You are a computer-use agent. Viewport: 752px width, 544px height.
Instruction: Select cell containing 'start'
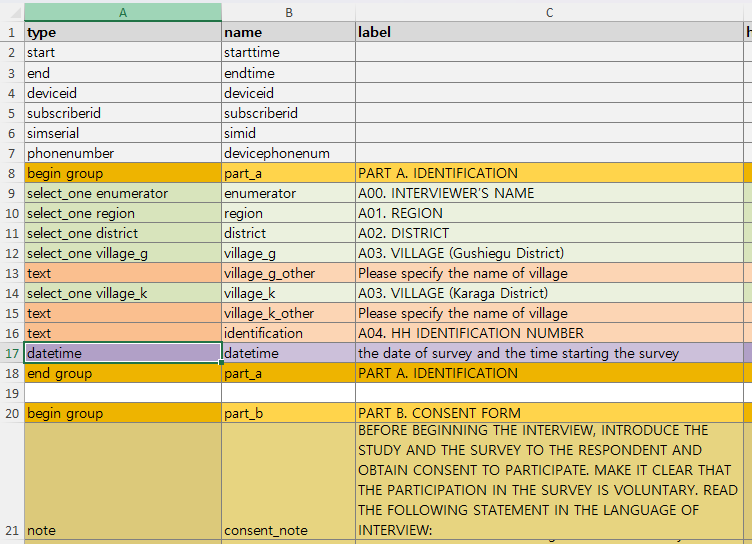pos(123,52)
